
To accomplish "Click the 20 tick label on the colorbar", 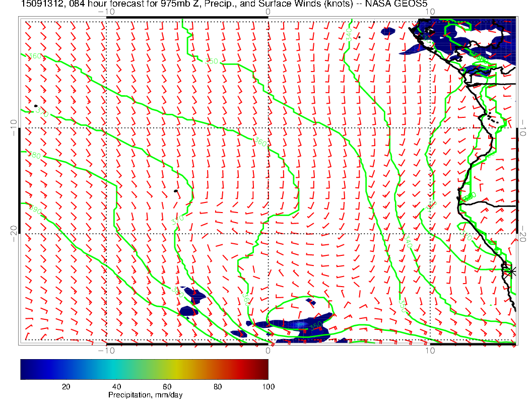I will [x=66, y=386].
